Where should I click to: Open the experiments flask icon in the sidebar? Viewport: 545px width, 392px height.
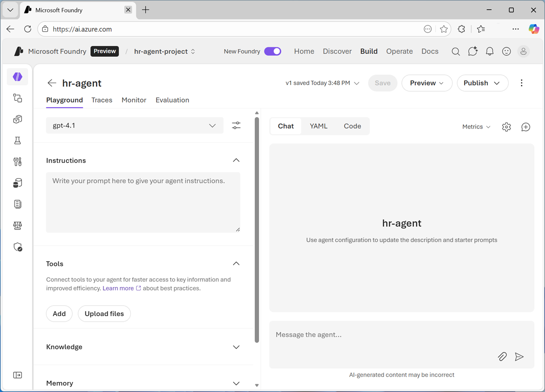point(17,140)
